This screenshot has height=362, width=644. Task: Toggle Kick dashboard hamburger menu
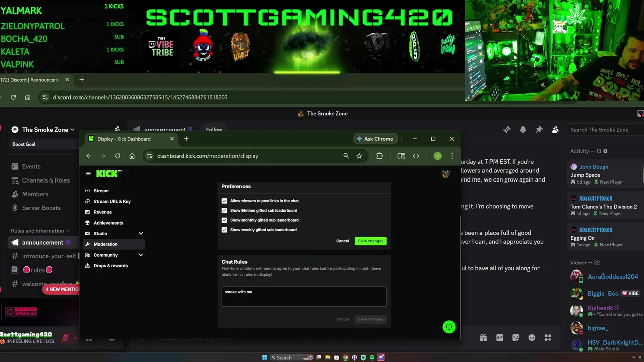(x=88, y=174)
